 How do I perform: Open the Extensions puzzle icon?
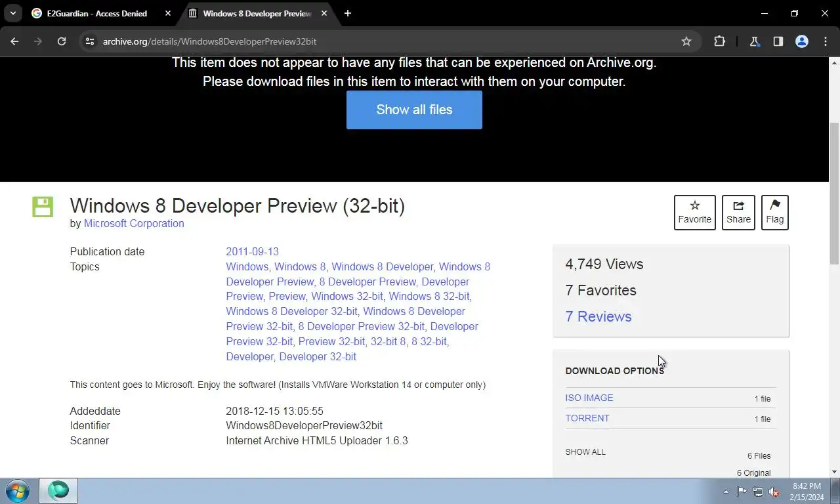point(719,41)
